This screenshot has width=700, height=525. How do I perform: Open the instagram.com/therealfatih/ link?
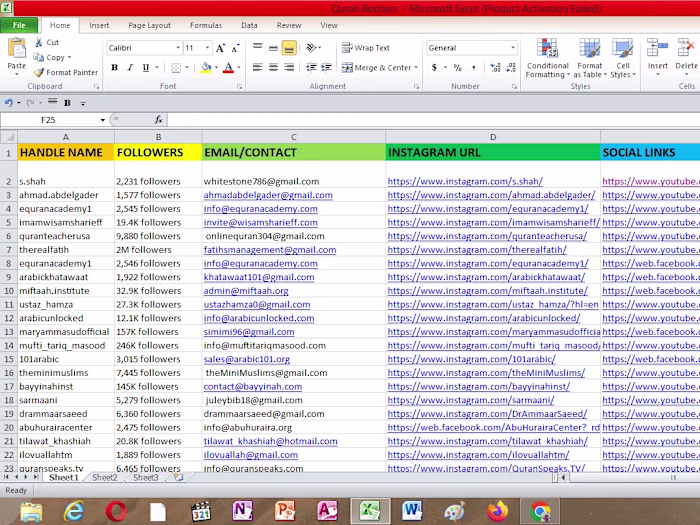click(x=477, y=250)
